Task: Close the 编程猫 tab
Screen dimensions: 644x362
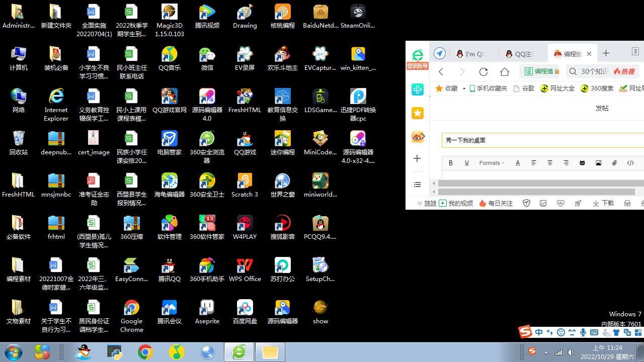Action: coord(589,54)
